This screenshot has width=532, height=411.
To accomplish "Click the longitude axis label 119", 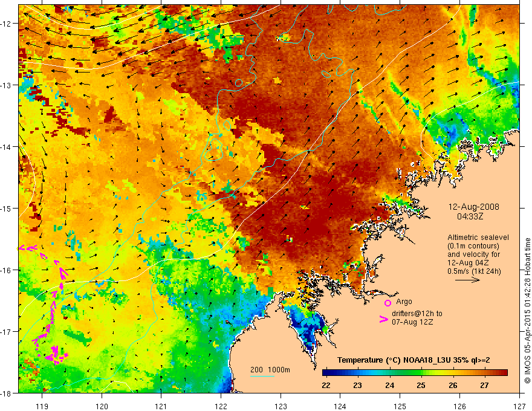I will coord(42,406).
